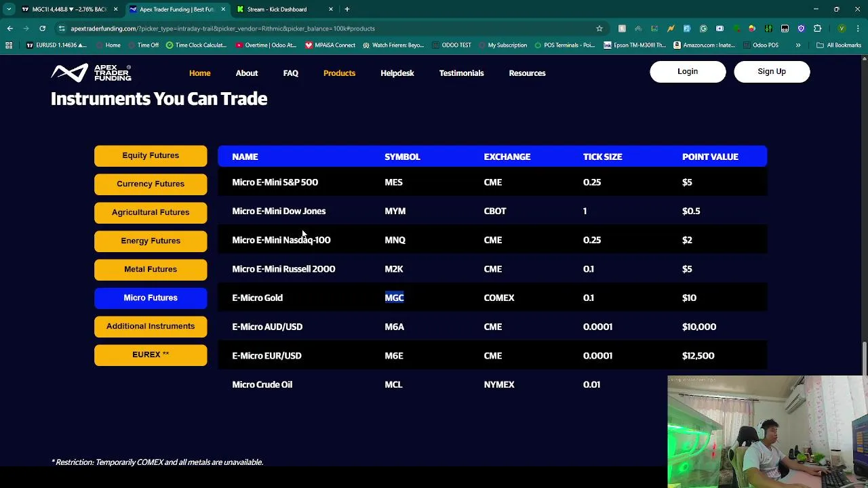Click the M2K symbol cell
This screenshot has height=488, width=868.
pos(394,269)
